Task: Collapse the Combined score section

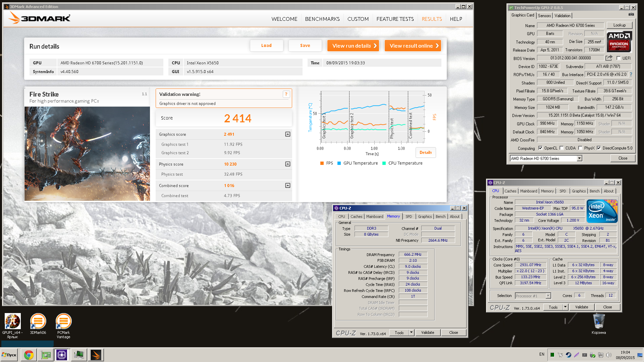Action: 287,185
